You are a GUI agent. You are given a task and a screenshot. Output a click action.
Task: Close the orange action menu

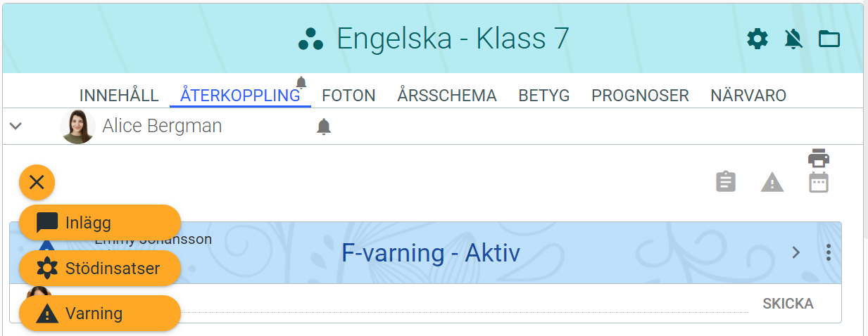pyautogui.click(x=37, y=183)
